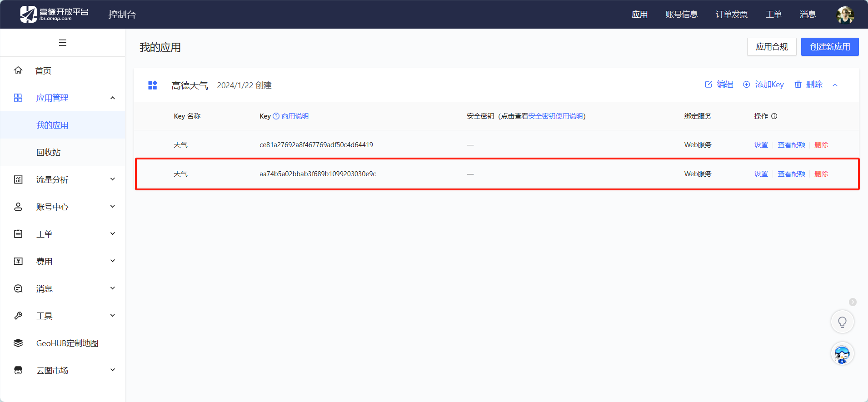868x402 pixels.
Task: Click the 高德天气 application name
Action: coord(190,85)
